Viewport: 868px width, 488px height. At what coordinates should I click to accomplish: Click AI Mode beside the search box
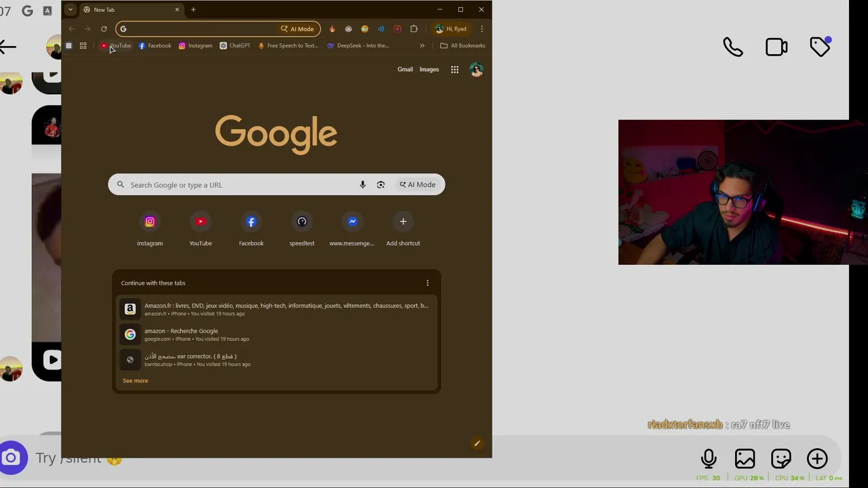[417, 185]
